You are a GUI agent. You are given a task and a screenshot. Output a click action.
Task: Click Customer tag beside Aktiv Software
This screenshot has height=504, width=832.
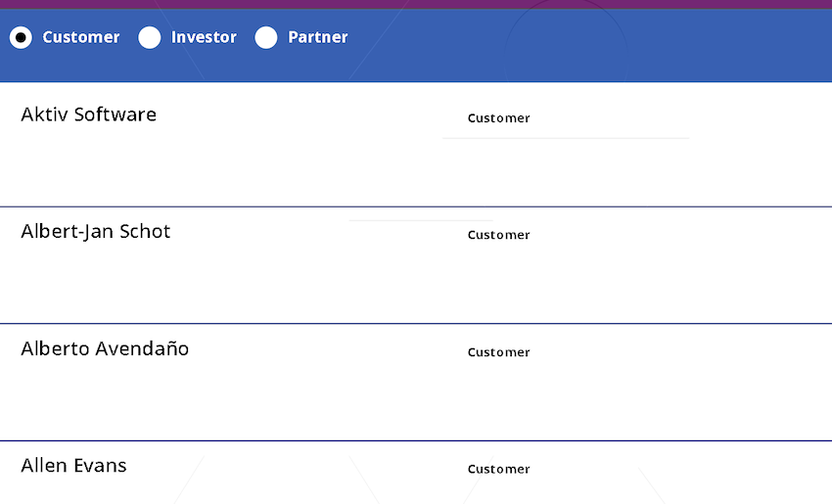pos(499,117)
